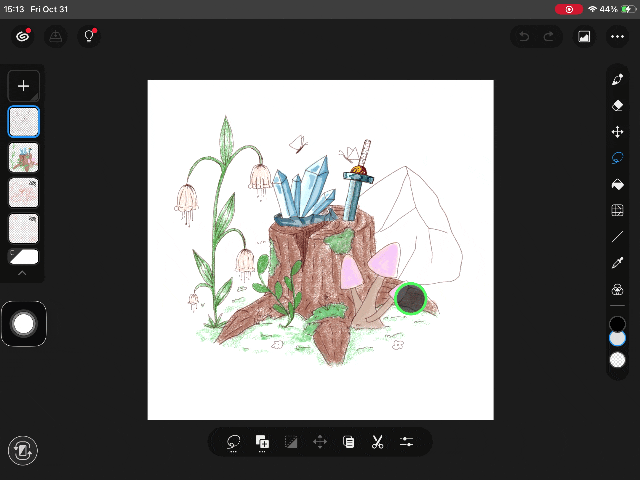The height and width of the screenshot is (480, 640).
Task: Tap the transform selection arrows icon
Action: click(320, 442)
